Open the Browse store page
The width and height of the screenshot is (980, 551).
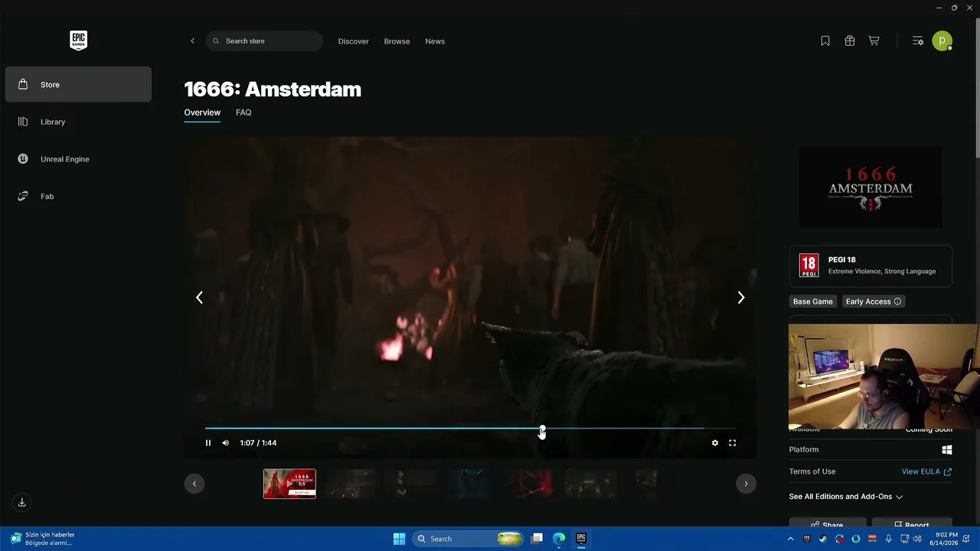click(x=397, y=41)
